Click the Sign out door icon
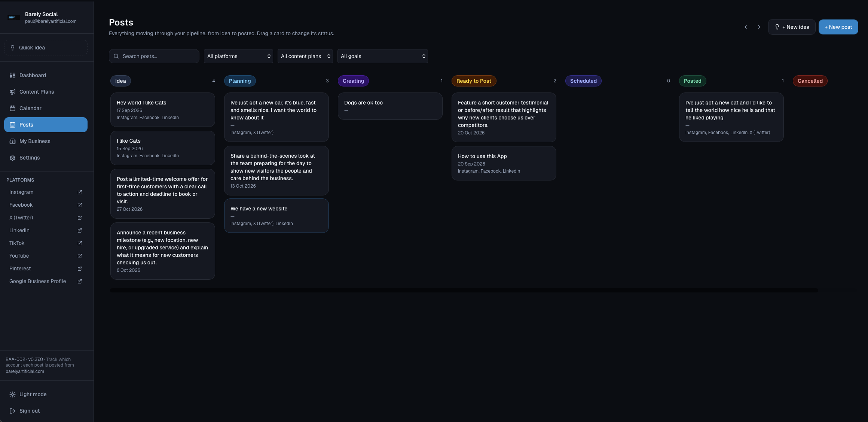 point(12,411)
